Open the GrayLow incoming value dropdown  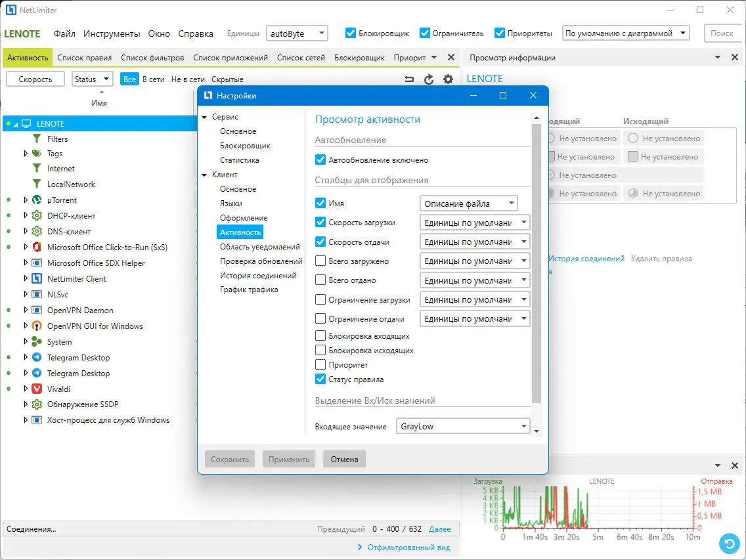point(463,426)
